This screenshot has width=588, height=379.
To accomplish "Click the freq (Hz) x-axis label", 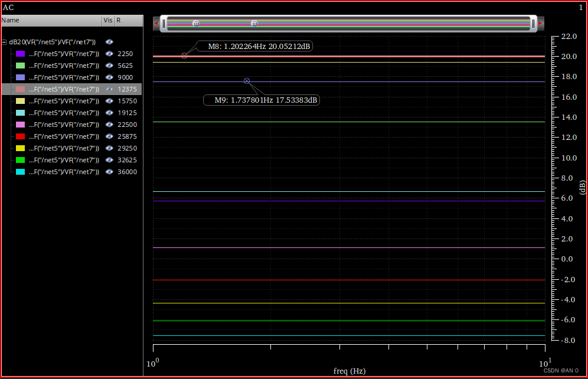I will tap(349, 371).
